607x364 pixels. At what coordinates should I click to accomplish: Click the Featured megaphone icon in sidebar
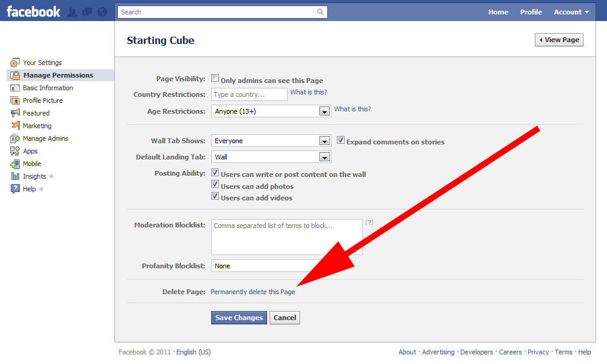15,113
